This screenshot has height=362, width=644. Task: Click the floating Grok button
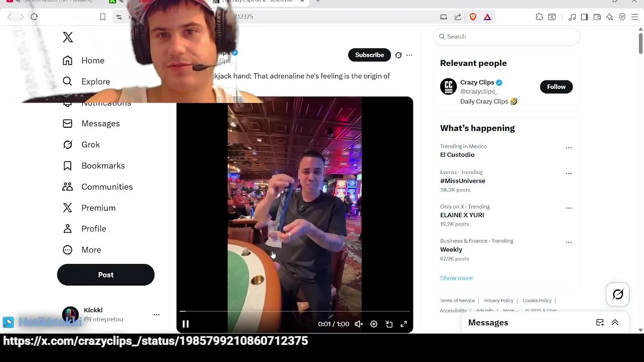coord(618,295)
